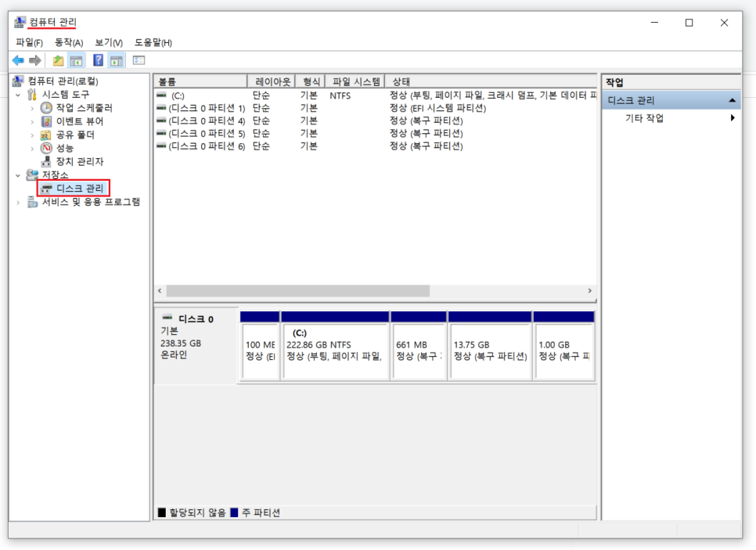This screenshot has width=756, height=550.
Task: Click the 디스크 0 disk label box
Action: pos(196,345)
